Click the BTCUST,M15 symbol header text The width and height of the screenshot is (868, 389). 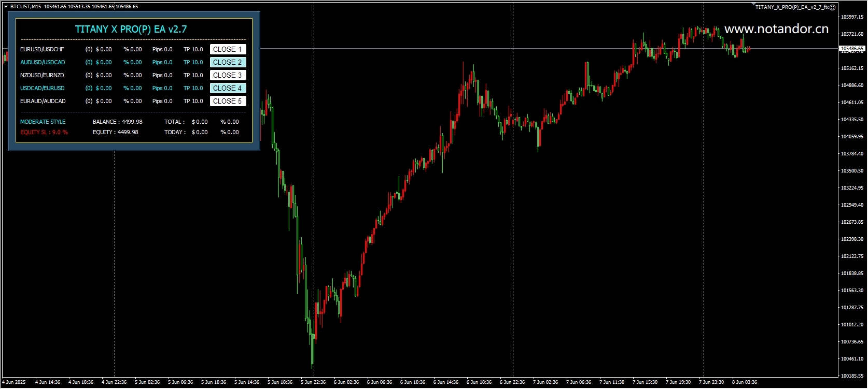25,7
